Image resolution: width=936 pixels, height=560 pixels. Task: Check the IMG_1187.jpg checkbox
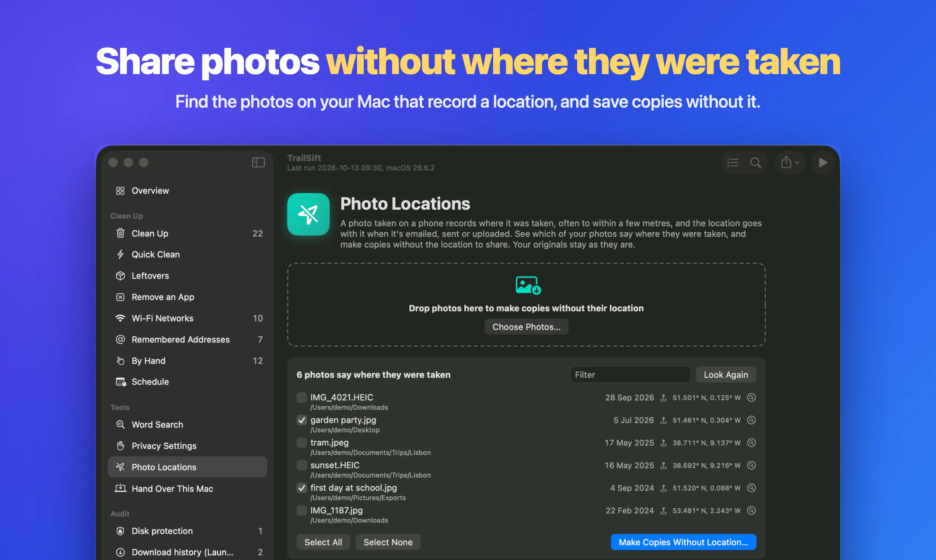tap(301, 511)
